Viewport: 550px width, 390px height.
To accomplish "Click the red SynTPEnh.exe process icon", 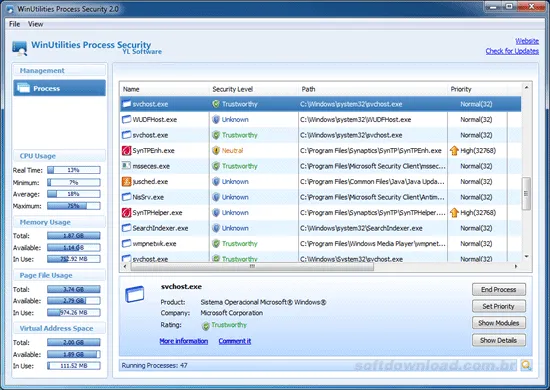I will click(126, 150).
